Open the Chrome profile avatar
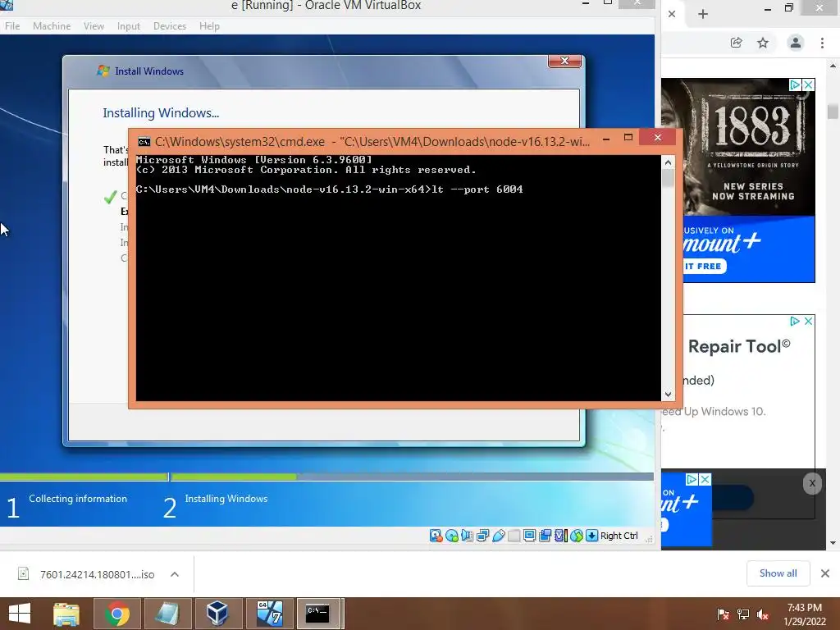Image resolution: width=840 pixels, height=630 pixels. tap(796, 43)
